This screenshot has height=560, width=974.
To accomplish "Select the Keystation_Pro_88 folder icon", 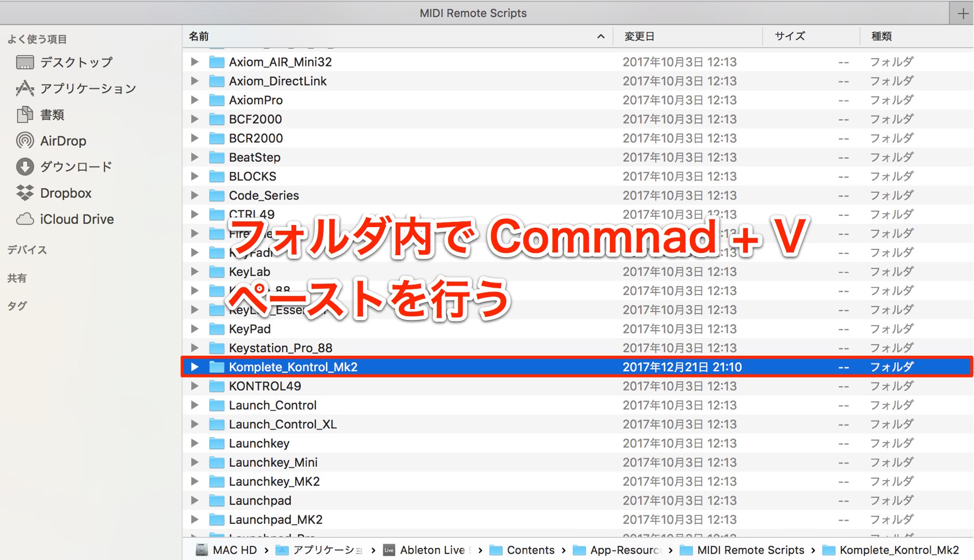I will (217, 348).
